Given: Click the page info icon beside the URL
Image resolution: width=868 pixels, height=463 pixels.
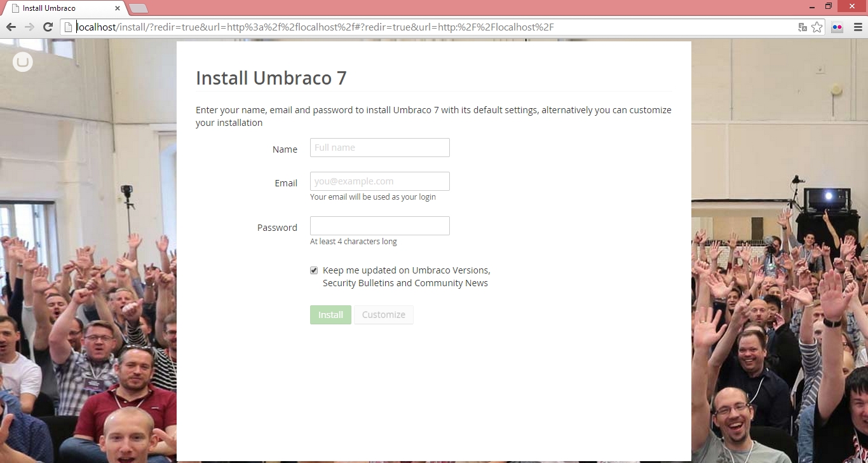Looking at the screenshot, I should pos(69,27).
